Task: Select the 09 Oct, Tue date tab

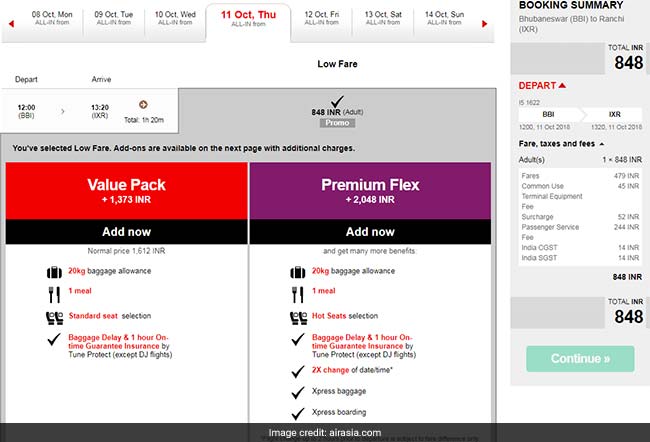Action: tap(114, 21)
